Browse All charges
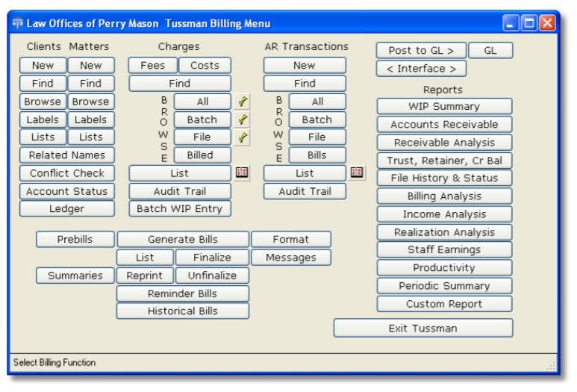The image size is (577, 392). [x=202, y=102]
